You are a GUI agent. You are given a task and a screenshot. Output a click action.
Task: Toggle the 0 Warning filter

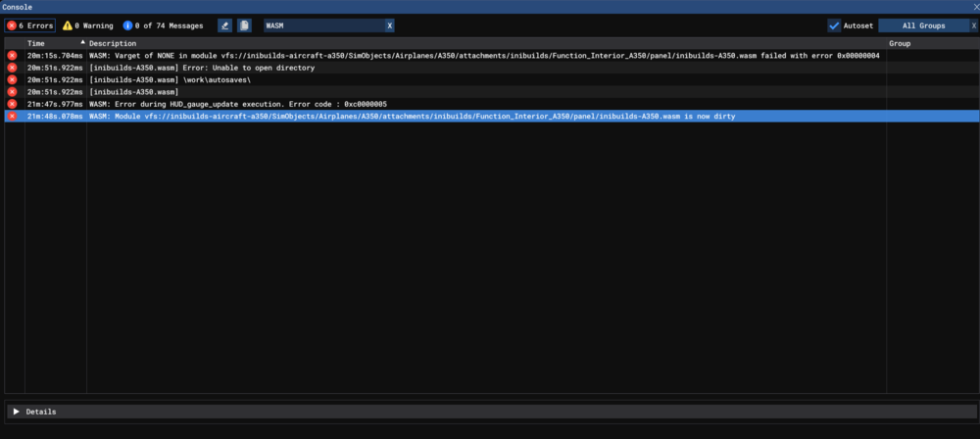point(88,25)
